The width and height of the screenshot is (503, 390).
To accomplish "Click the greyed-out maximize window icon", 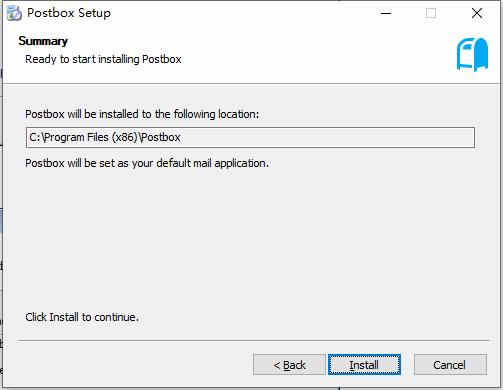I will tap(431, 13).
